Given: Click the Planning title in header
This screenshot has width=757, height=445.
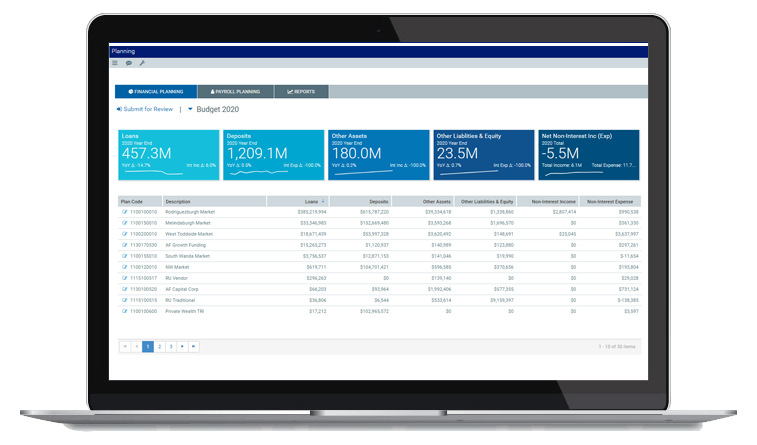Looking at the screenshot, I should 123,51.
